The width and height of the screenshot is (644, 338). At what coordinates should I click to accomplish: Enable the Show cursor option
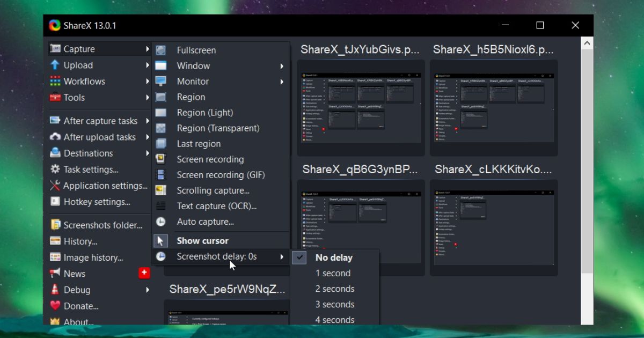coord(202,240)
